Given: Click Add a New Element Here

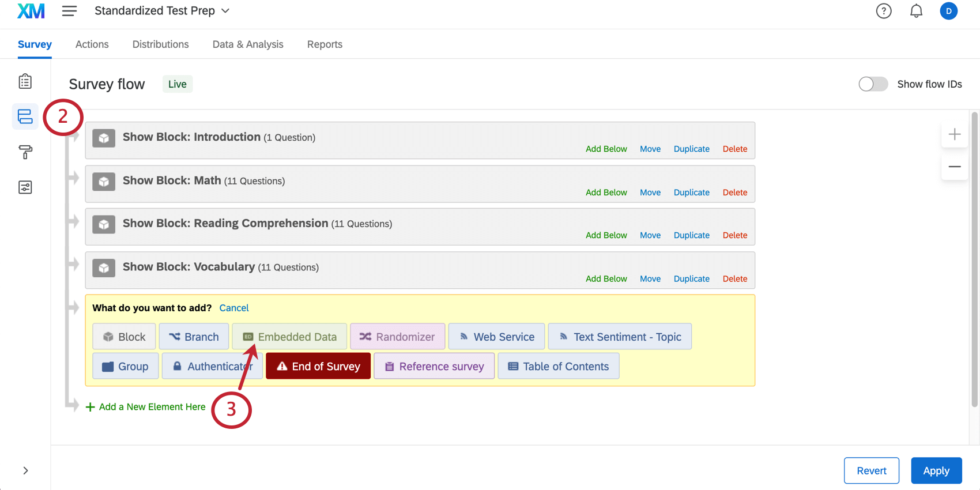Looking at the screenshot, I should (146, 407).
